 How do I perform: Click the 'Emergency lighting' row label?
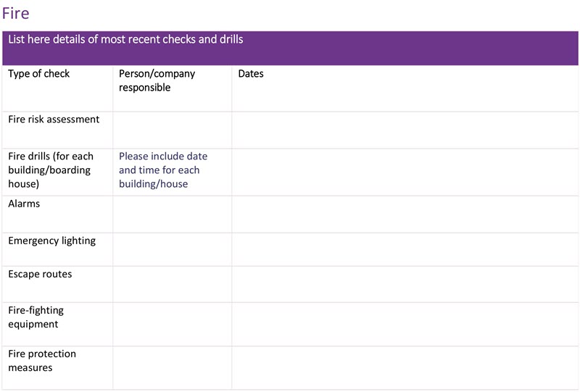pyautogui.click(x=51, y=241)
